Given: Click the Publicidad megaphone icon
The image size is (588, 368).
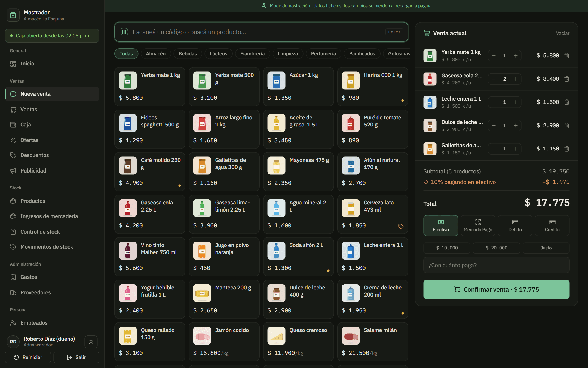Looking at the screenshot, I should click(x=13, y=171).
